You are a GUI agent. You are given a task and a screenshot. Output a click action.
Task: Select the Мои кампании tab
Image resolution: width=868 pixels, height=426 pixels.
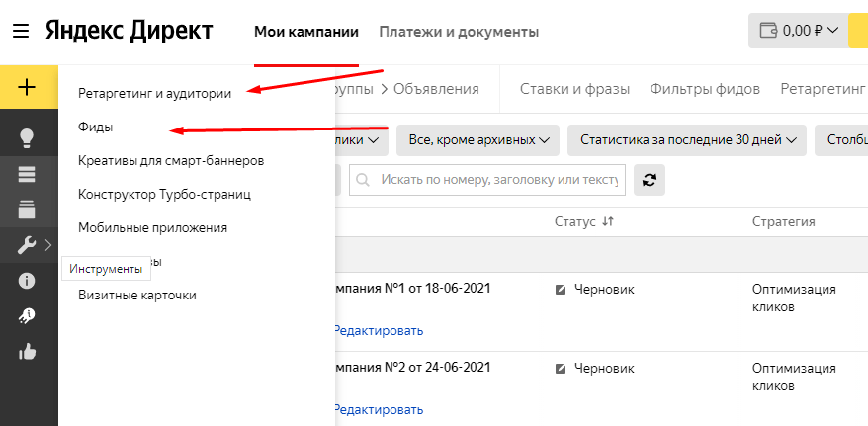[306, 32]
